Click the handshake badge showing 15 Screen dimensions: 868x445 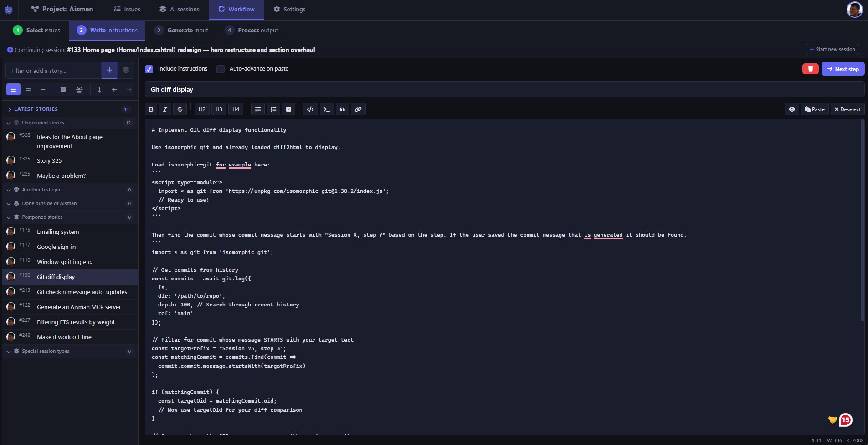coord(840,420)
